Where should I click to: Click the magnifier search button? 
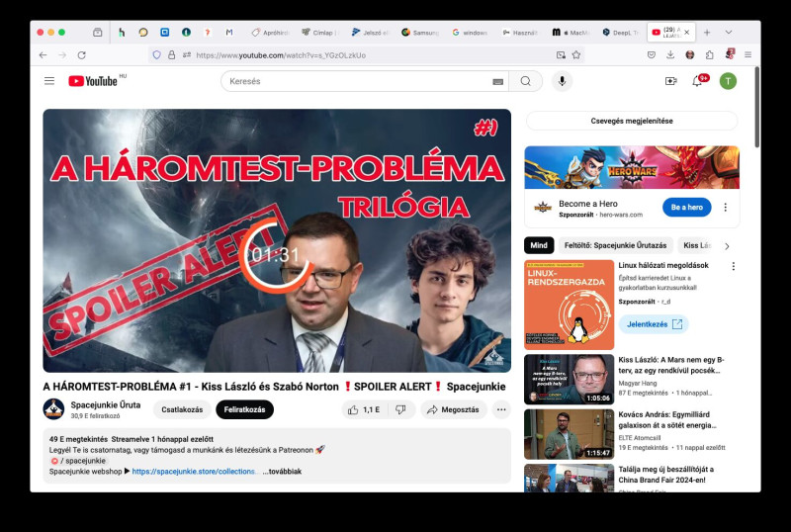[x=525, y=81]
